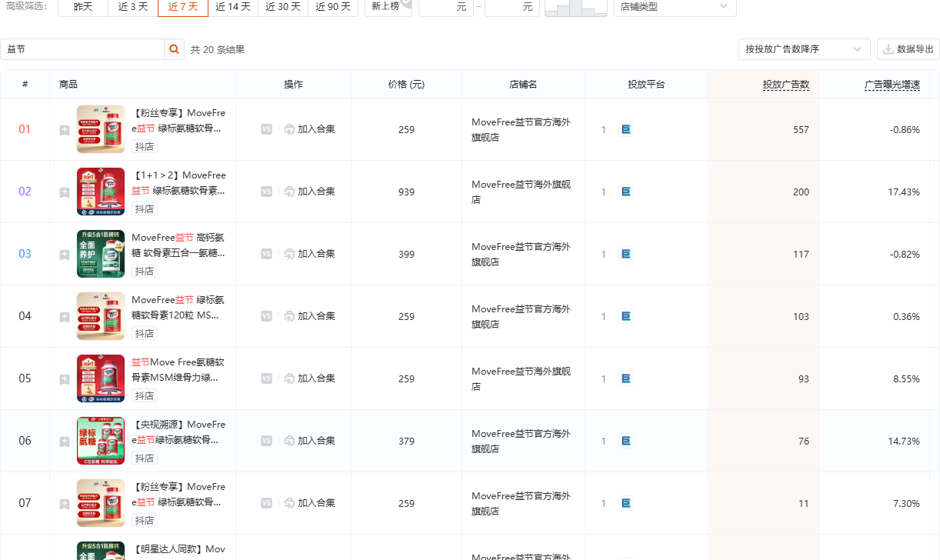
Task: Sort by the 广告曝光增速 column header
Action: pyautogui.click(x=892, y=85)
